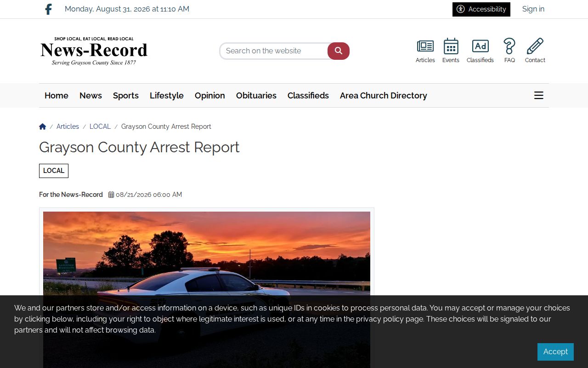This screenshot has width=588, height=368.
Task: Open the Opinion menu item
Action: click(210, 96)
